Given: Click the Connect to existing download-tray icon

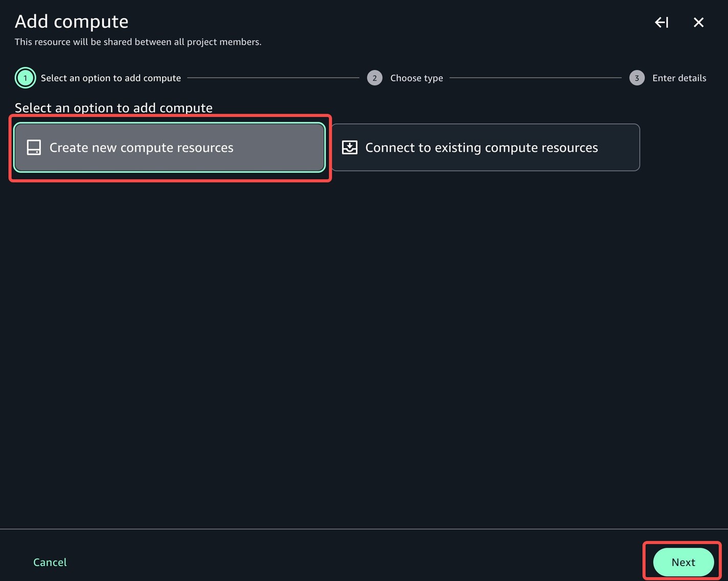Looking at the screenshot, I should tap(350, 147).
